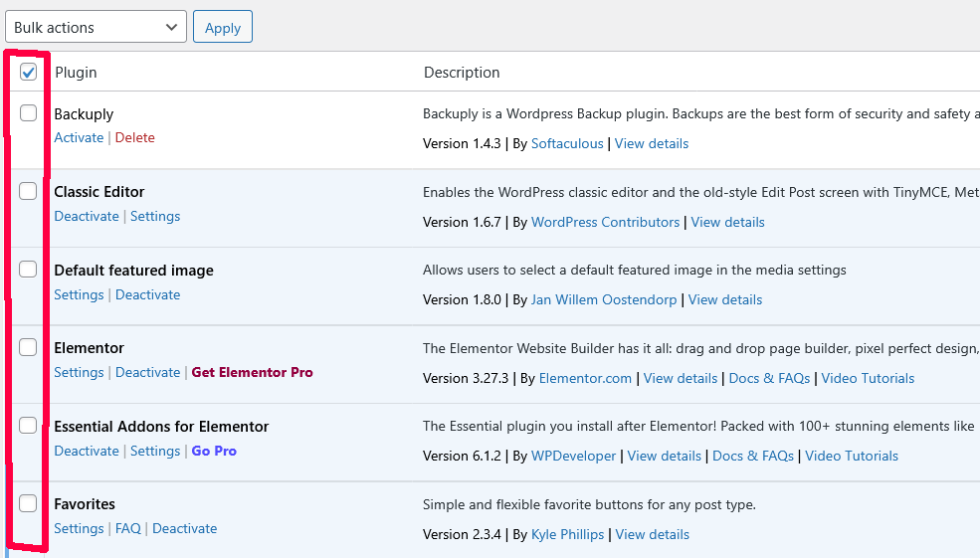Delete the Backuply plugin
This screenshot has height=558, width=980.
pyautogui.click(x=135, y=137)
